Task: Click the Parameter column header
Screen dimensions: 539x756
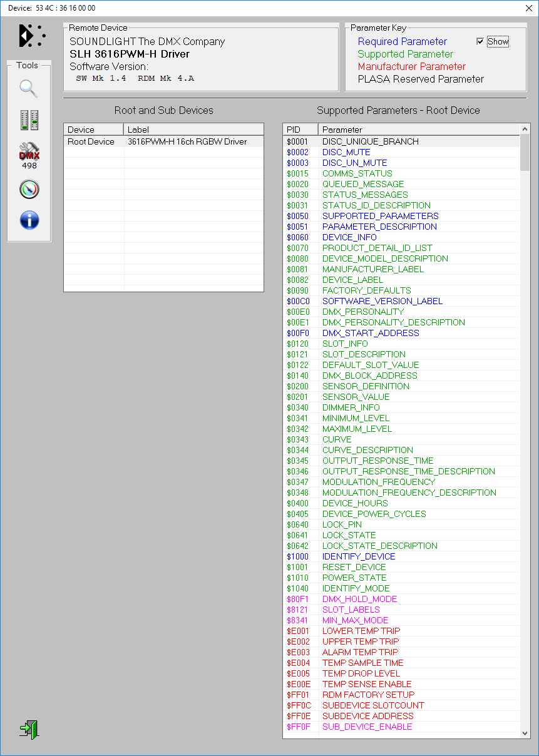Action: tap(418, 130)
